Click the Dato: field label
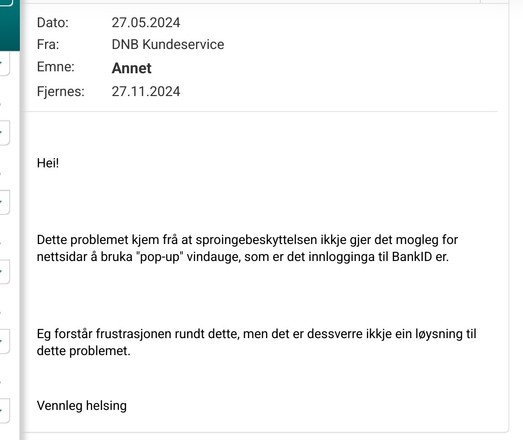 pyautogui.click(x=53, y=23)
